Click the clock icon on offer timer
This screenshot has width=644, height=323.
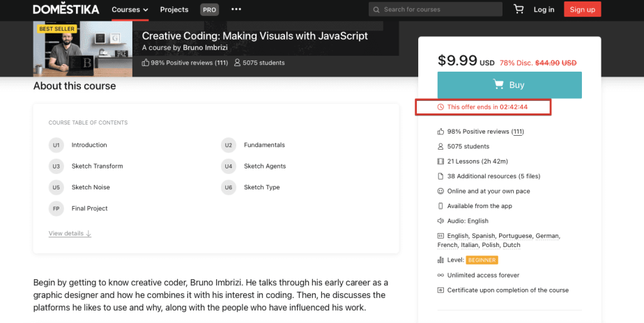pyautogui.click(x=440, y=107)
